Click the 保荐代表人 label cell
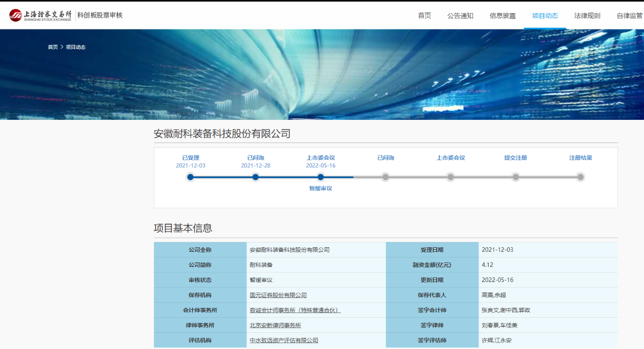The width and height of the screenshot is (644, 349). [x=432, y=295]
